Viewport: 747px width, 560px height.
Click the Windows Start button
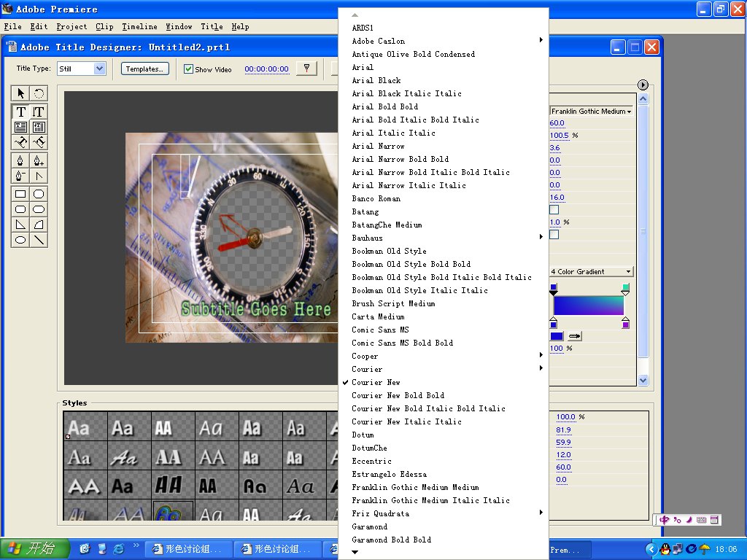34,549
